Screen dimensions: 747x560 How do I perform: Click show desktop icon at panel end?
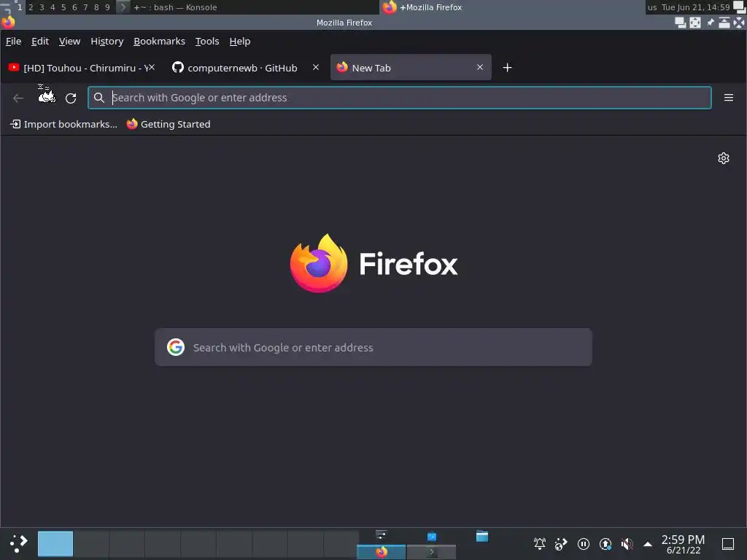[728, 544]
